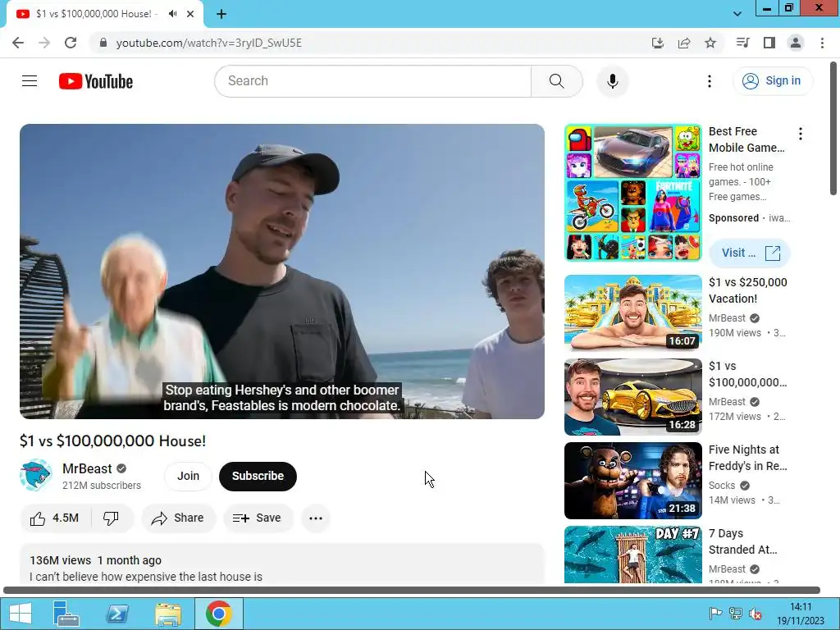Open sponsored ad options three dots
The height and width of the screenshot is (630, 840).
(x=801, y=134)
